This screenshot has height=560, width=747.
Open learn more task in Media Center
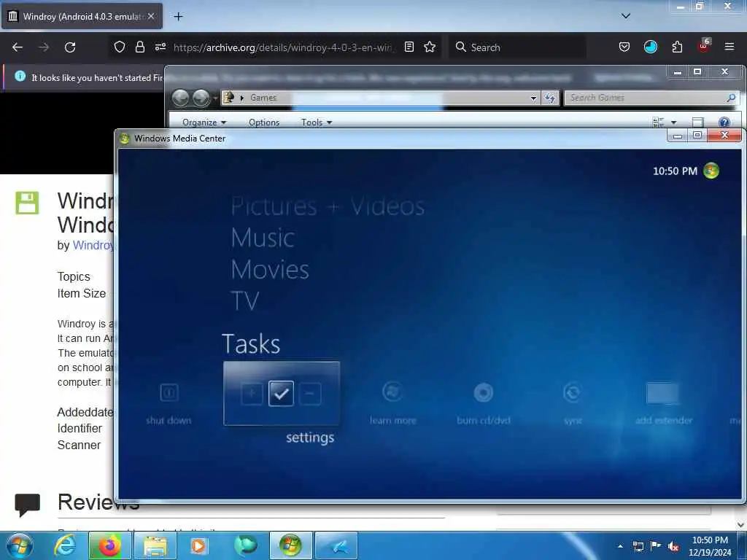tap(393, 404)
